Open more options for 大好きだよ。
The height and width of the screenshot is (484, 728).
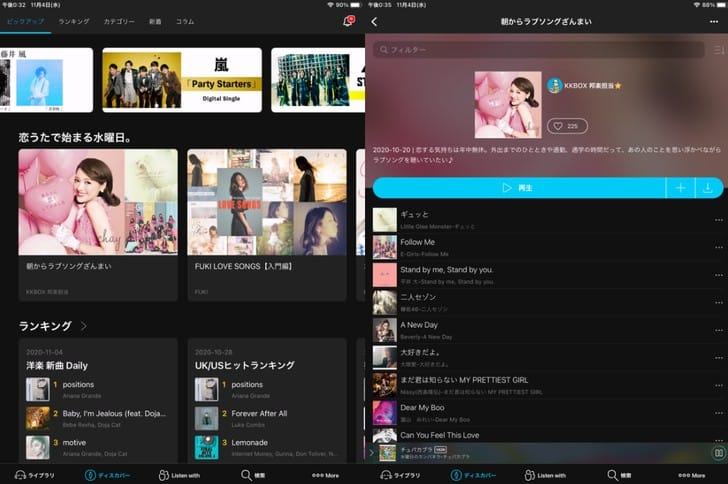pos(718,358)
